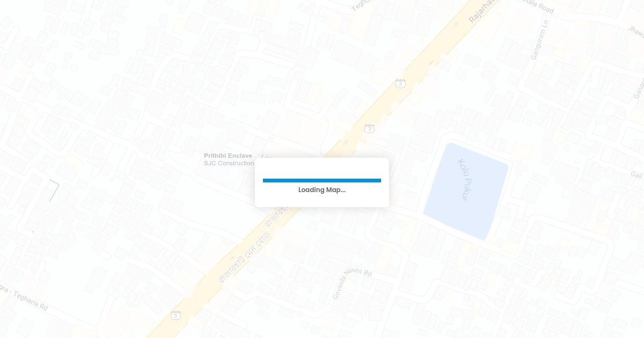Click the partially visible Jhawtala Road label
The image size is (644, 338).
pos(636,31)
